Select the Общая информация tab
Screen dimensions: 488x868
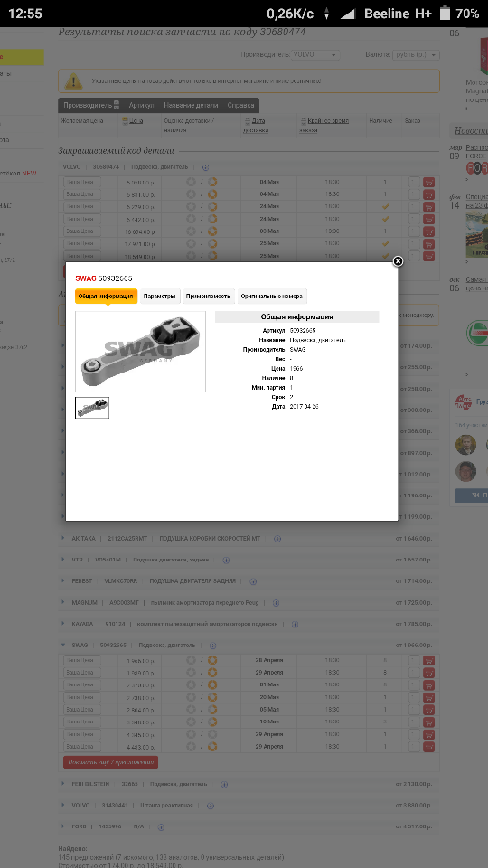pos(107,297)
